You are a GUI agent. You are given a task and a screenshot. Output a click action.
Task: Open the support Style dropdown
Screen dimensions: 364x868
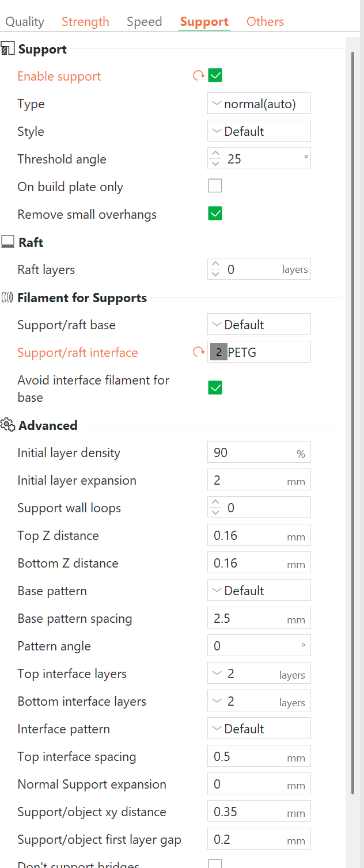259,131
